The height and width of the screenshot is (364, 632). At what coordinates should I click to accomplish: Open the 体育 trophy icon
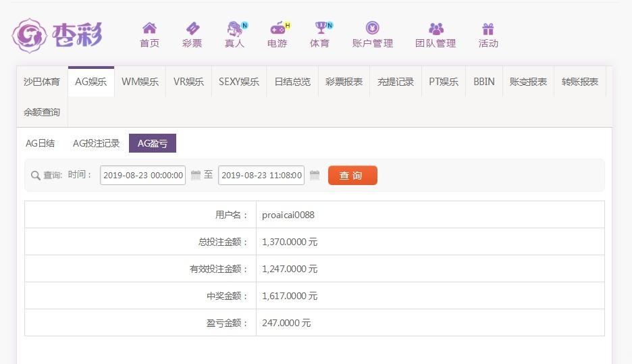click(x=323, y=28)
